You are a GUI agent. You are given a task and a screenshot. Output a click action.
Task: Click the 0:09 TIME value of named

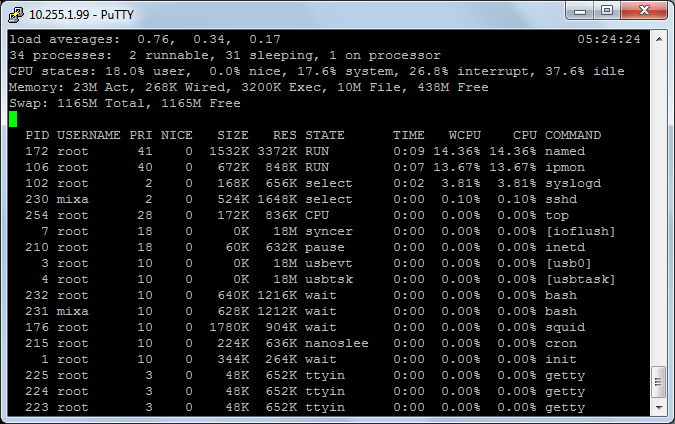(x=409, y=152)
